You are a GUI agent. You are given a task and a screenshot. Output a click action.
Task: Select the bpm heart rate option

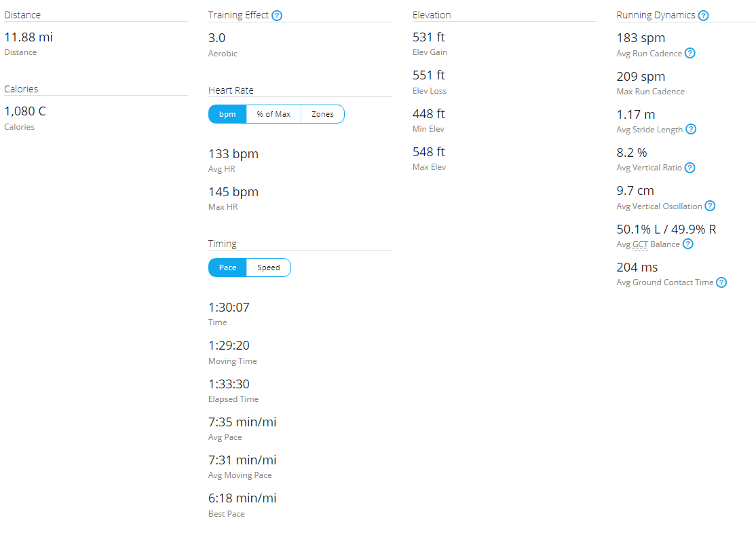(x=227, y=114)
